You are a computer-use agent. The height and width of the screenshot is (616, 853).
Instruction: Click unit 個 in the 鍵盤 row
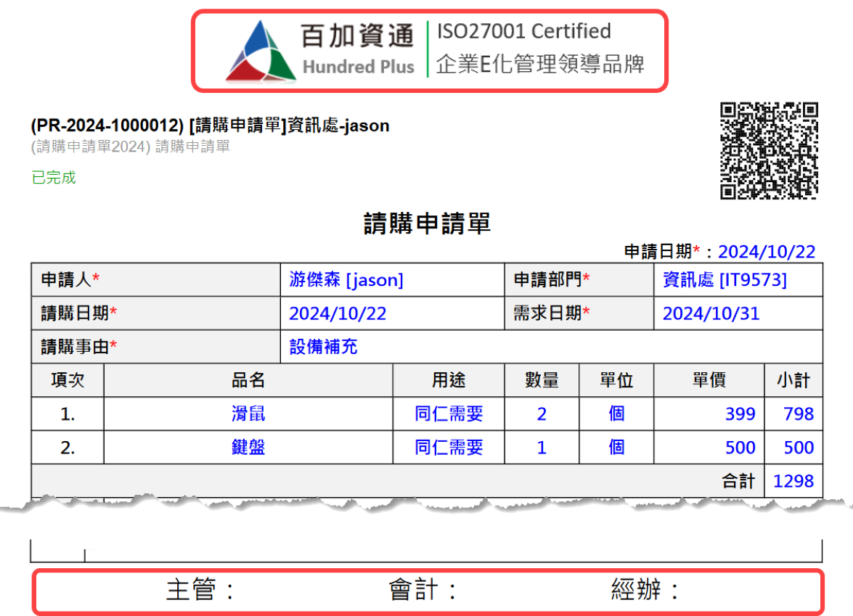616,448
